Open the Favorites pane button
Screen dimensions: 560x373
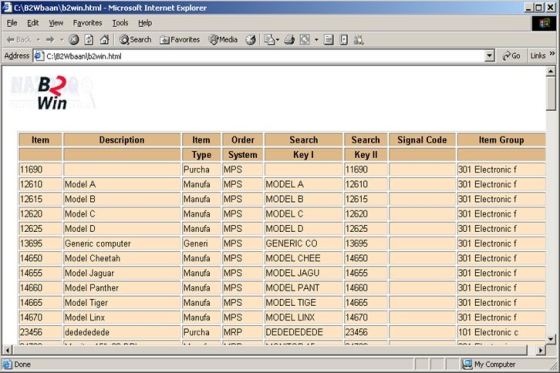tap(180, 40)
